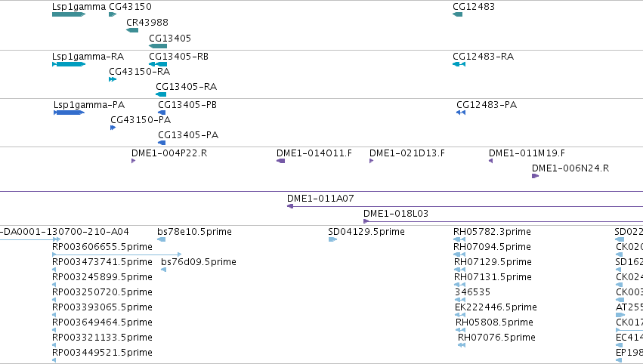Open the RH05782.3prime EST label

pyautogui.click(x=492, y=232)
